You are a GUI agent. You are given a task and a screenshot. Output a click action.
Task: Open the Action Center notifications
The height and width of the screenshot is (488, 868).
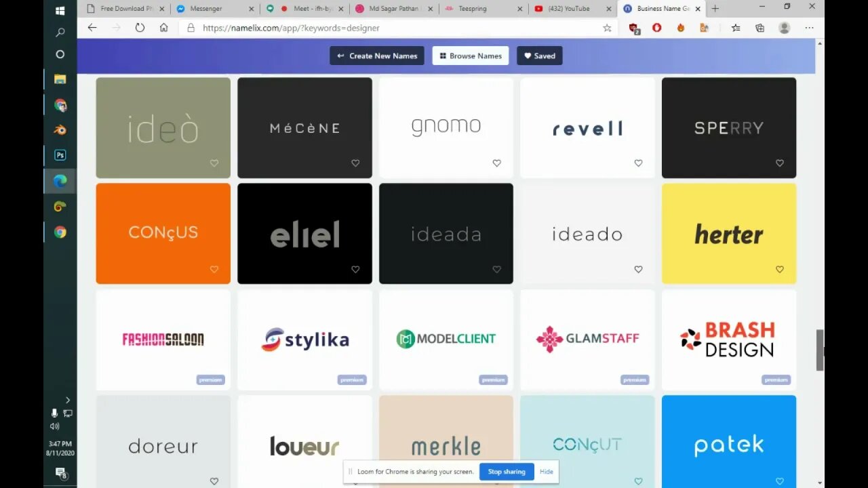[60, 472]
